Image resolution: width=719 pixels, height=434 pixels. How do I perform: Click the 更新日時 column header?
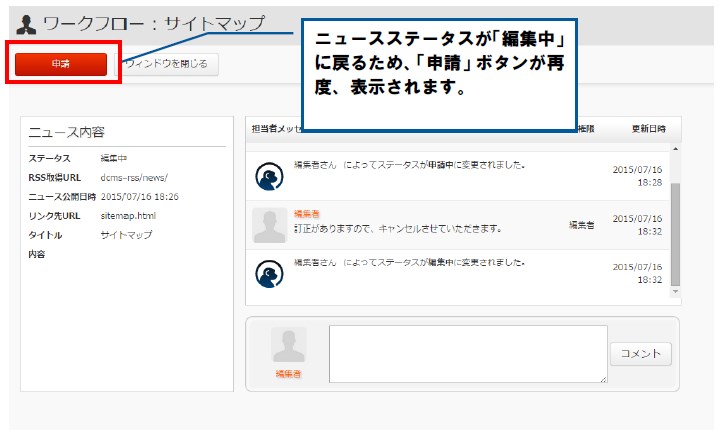(x=648, y=129)
